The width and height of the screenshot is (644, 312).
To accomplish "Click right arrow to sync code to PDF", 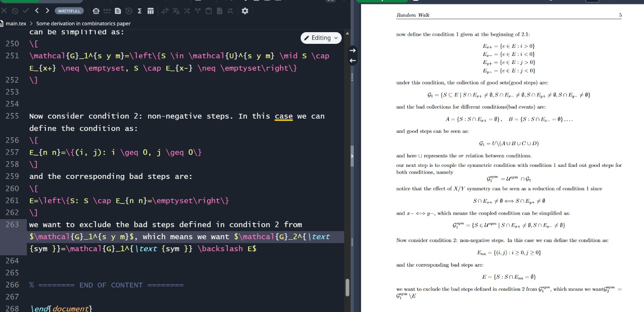I will pos(353,50).
